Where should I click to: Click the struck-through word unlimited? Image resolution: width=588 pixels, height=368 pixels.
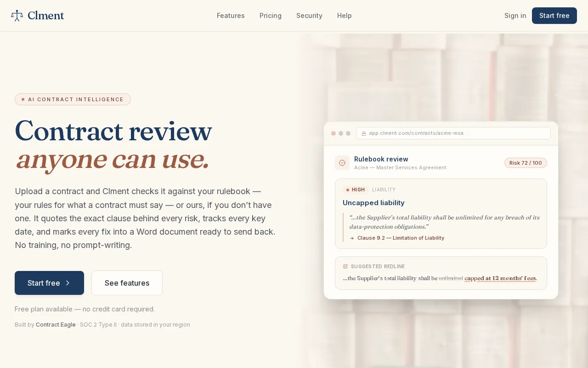[x=451, y=278]
